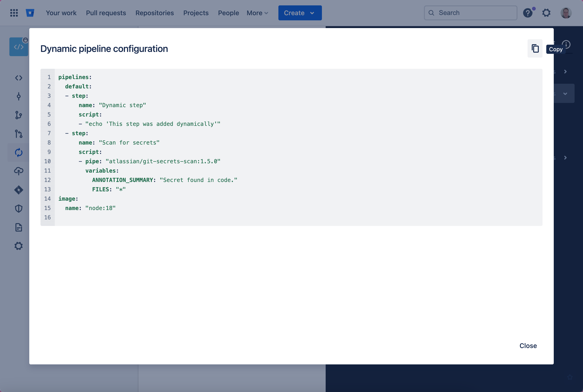Click inside the Search field

[470, 13]
